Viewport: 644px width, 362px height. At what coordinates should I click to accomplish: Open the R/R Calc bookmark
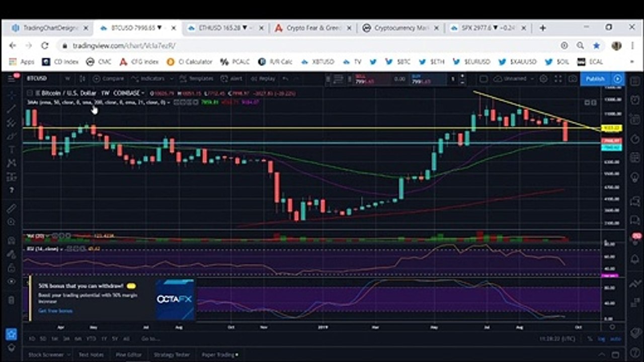[275, 62]
